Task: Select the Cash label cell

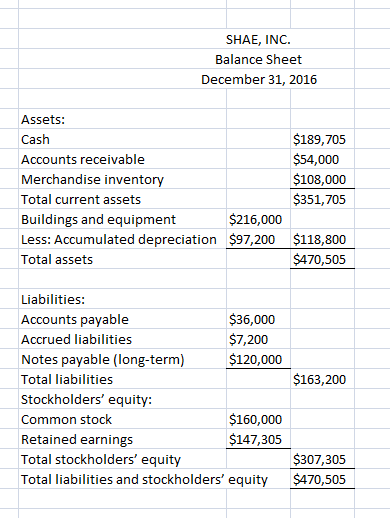Action: [x=35, y=139]
